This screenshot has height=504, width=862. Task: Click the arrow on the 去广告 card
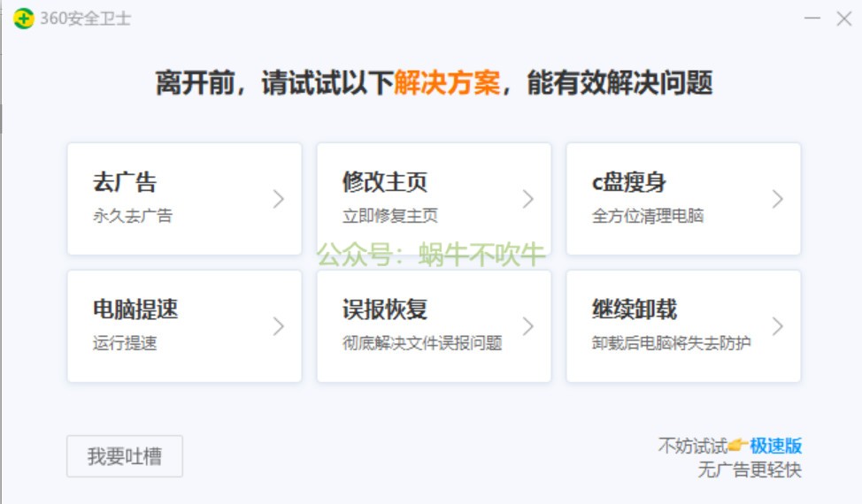click(278, 199)
